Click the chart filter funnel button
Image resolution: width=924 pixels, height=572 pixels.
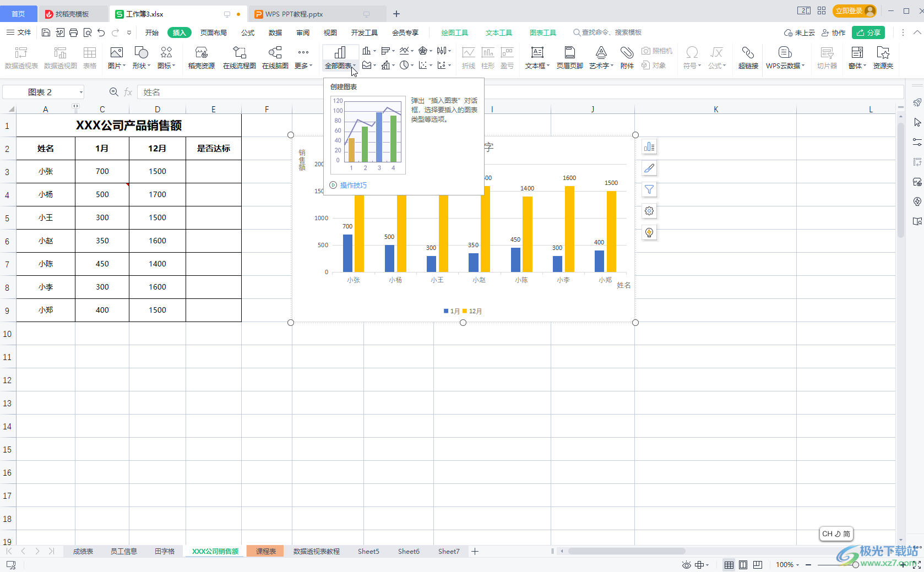point(649,190)
